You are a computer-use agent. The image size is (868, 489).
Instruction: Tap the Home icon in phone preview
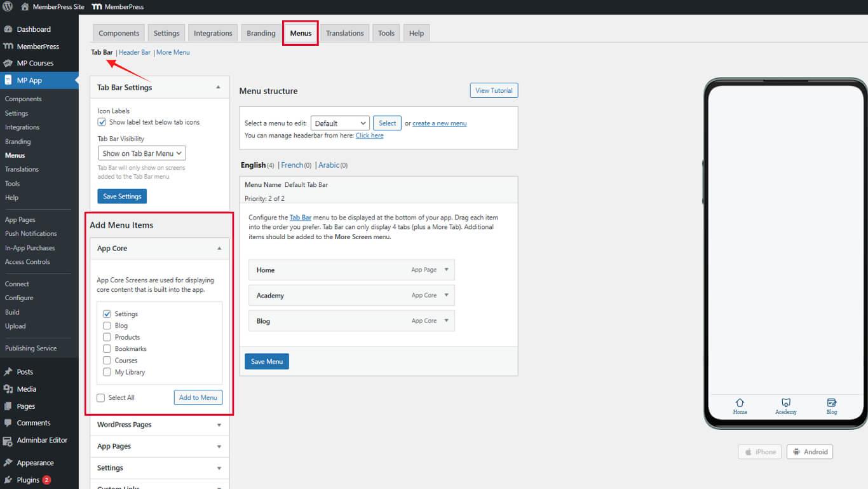(x=740, y=403)
